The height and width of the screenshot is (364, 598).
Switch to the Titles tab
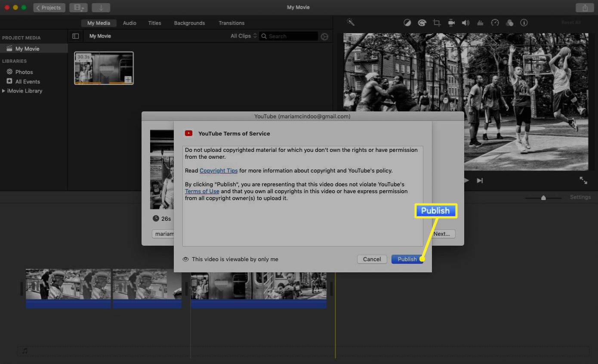coord(154,23)
